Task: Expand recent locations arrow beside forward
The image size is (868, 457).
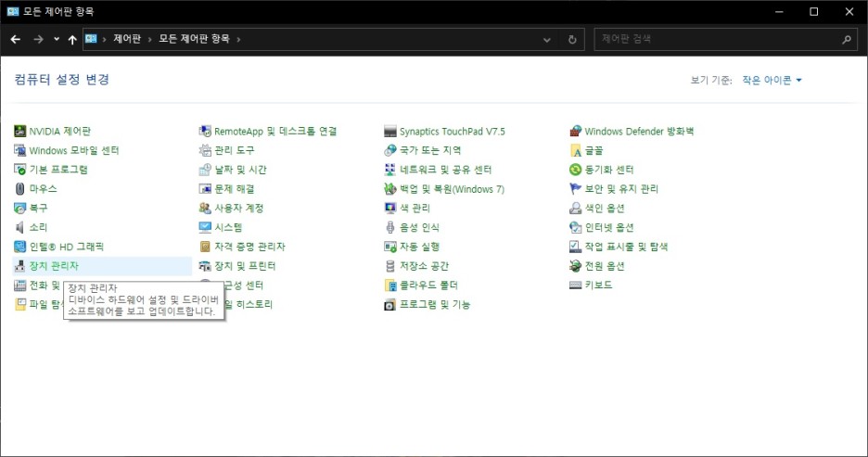Action: [57, 39]
